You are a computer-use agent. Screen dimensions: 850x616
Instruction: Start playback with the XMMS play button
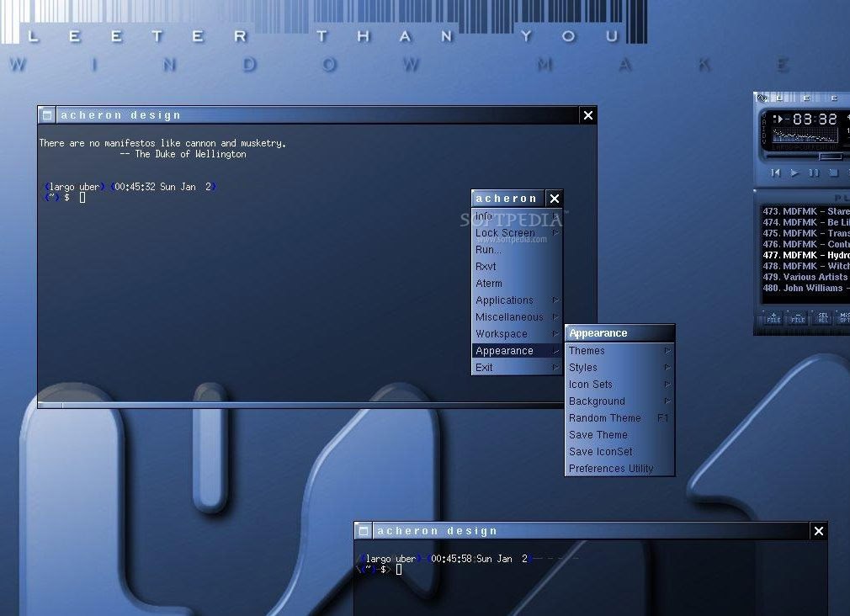pos(794,173)
